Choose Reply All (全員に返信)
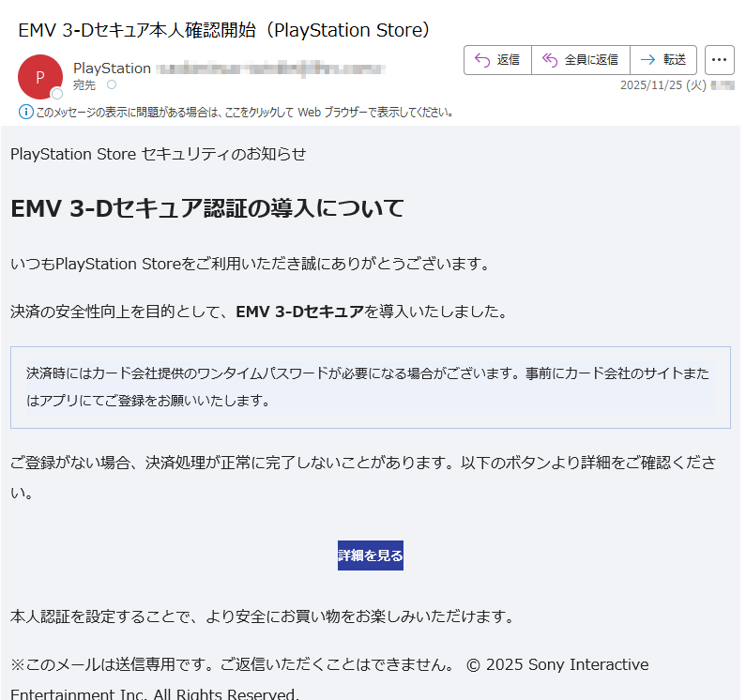Screen dimensions: 746x700 pos(580,60)
